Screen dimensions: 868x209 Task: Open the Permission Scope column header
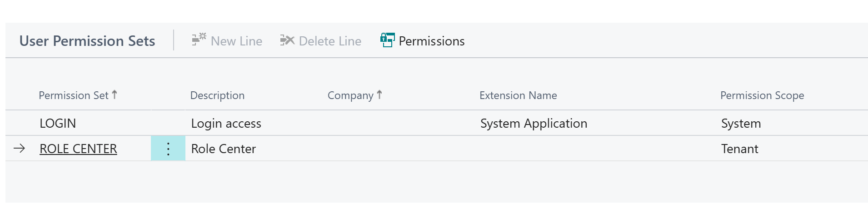(x=762, y=95)
